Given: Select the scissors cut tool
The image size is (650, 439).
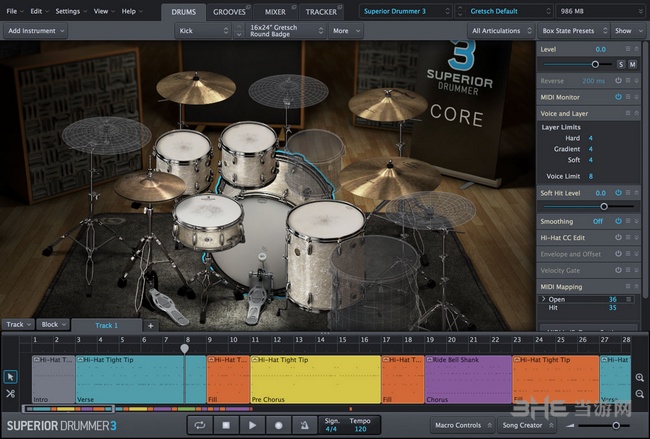Looking at the screenshot, I should [x=10, y=393].
